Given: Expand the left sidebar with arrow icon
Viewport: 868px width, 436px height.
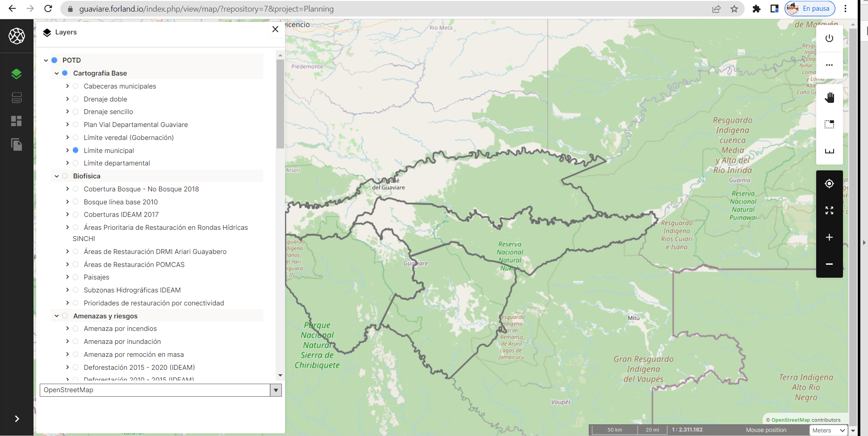Looking at the screenshot, I should pos(17,419).
